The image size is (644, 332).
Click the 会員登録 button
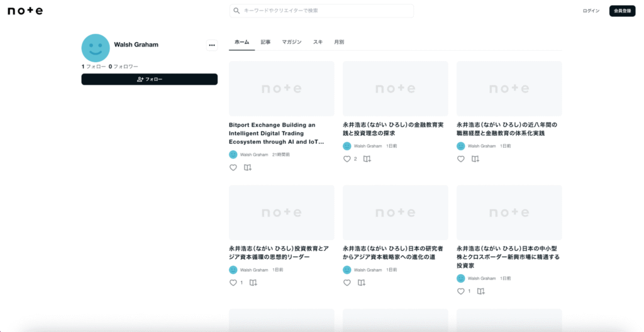coord(622,11)
